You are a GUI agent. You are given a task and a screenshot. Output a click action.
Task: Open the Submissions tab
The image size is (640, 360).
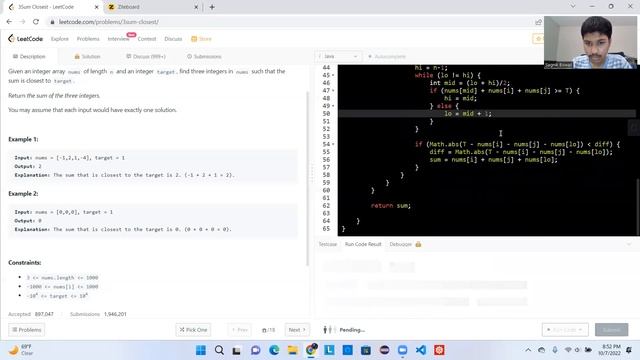(204, 56)
